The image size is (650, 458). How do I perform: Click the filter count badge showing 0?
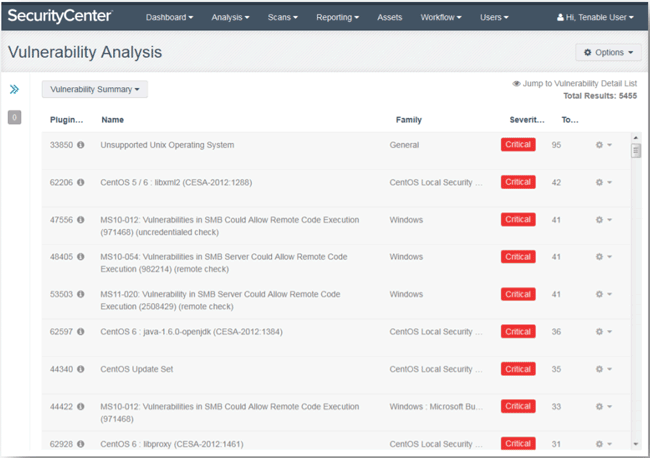click(15, 117)
